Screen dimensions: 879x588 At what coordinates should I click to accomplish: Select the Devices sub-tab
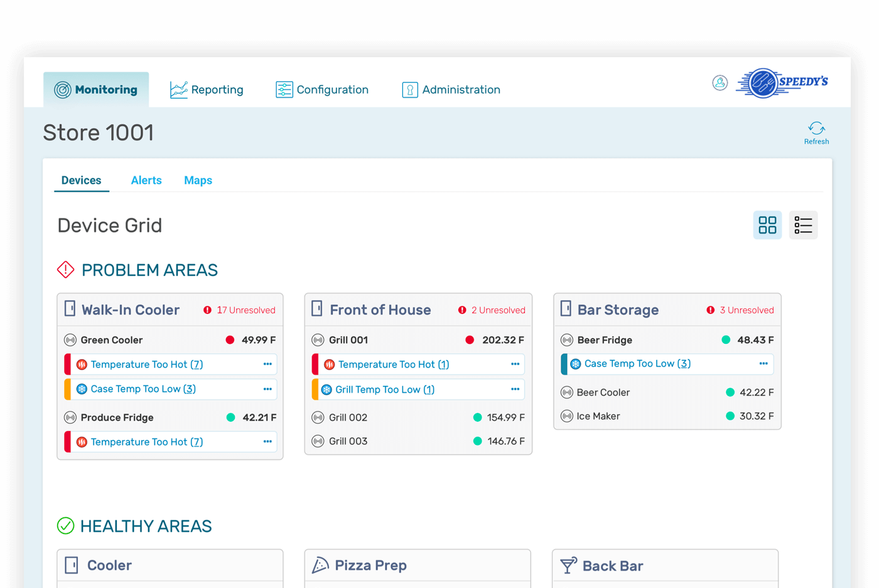(x=82, y=181)
